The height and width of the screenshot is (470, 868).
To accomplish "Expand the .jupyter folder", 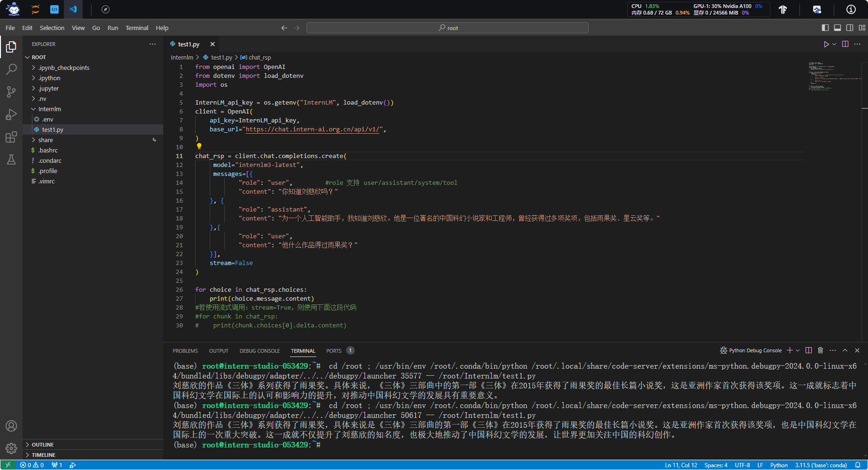I will (34, 88).
